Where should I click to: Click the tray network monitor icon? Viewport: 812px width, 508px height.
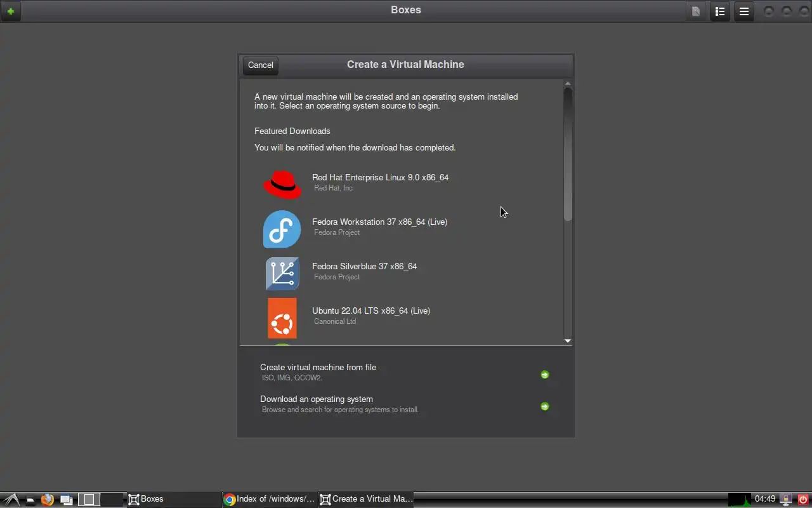tap(786, 499)
